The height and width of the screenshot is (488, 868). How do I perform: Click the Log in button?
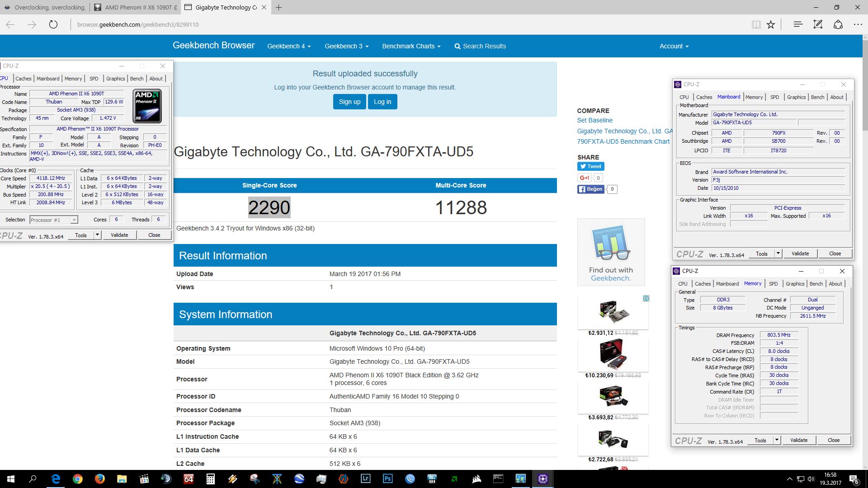pos(382,102)
